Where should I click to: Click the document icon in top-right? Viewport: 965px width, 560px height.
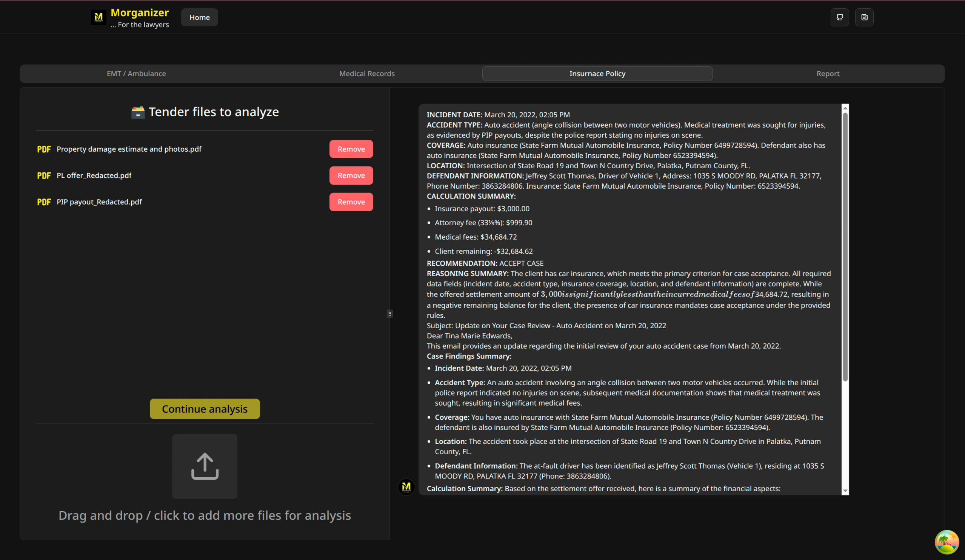point(864,17)
